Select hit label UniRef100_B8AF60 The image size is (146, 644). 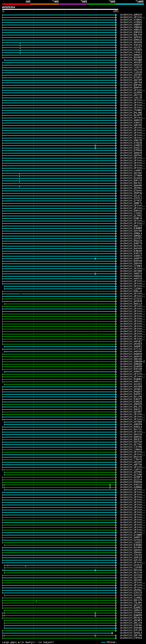(x=131, y=87)
